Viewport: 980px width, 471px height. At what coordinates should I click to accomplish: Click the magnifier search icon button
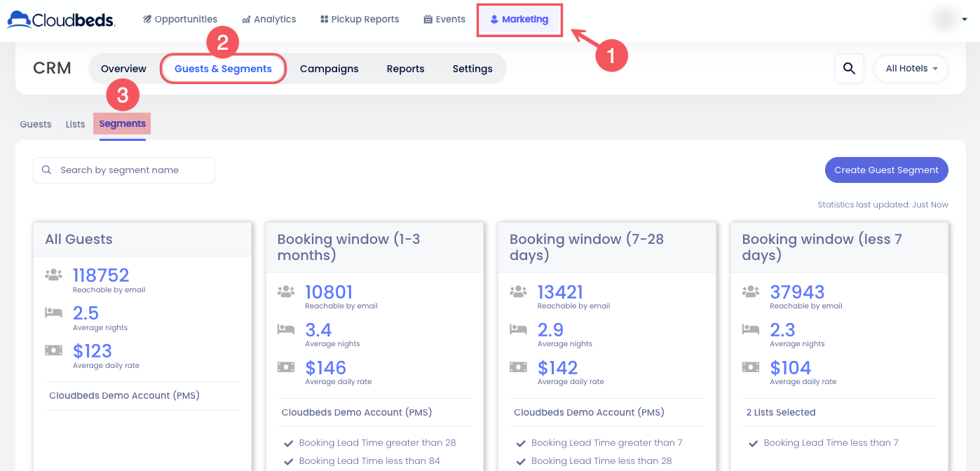click(849, 69)
